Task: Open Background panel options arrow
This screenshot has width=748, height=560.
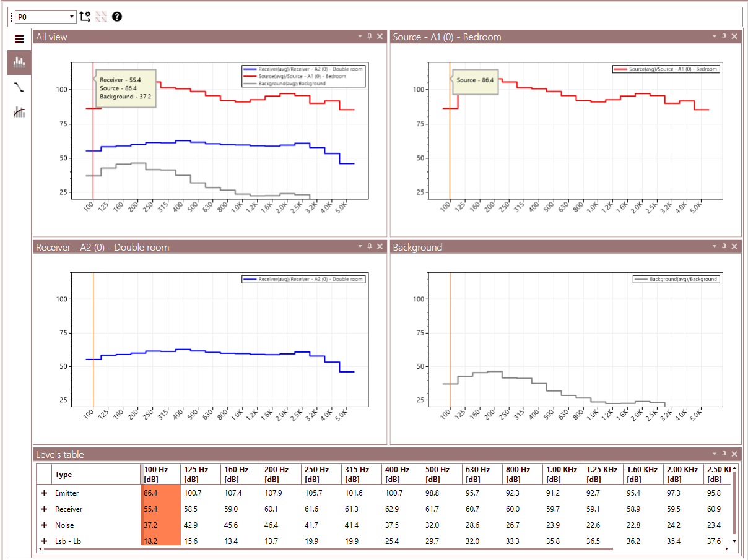Action: point(714,246)
